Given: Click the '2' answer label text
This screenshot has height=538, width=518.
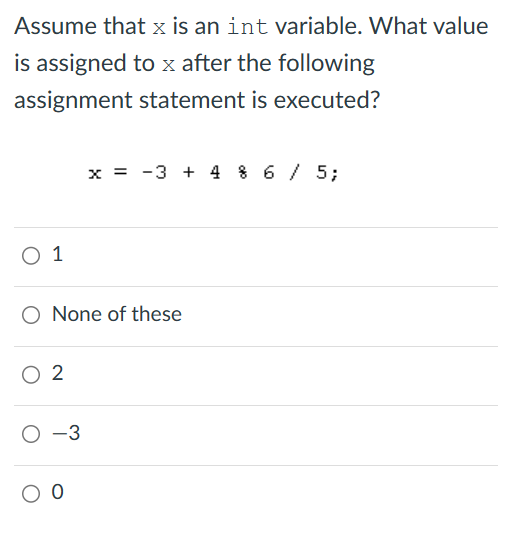Looking at the screenshot, I should click(x=58, y=373).
